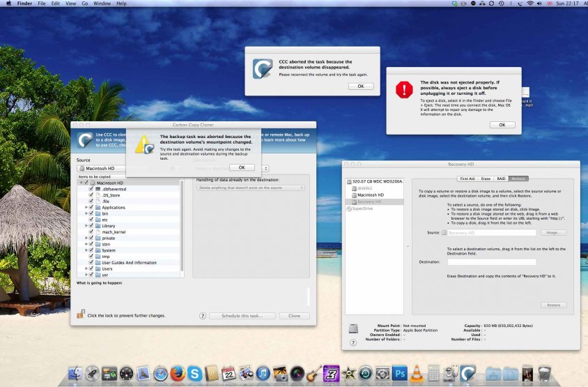Open Dashboard gauge icon in dock
Screen dimensions: 588x387
126,374
